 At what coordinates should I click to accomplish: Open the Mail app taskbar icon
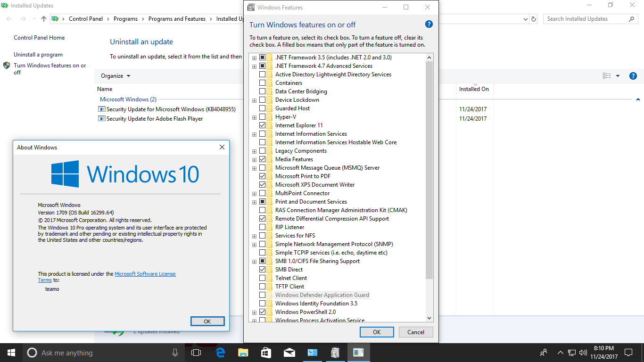tap(289, 353)
